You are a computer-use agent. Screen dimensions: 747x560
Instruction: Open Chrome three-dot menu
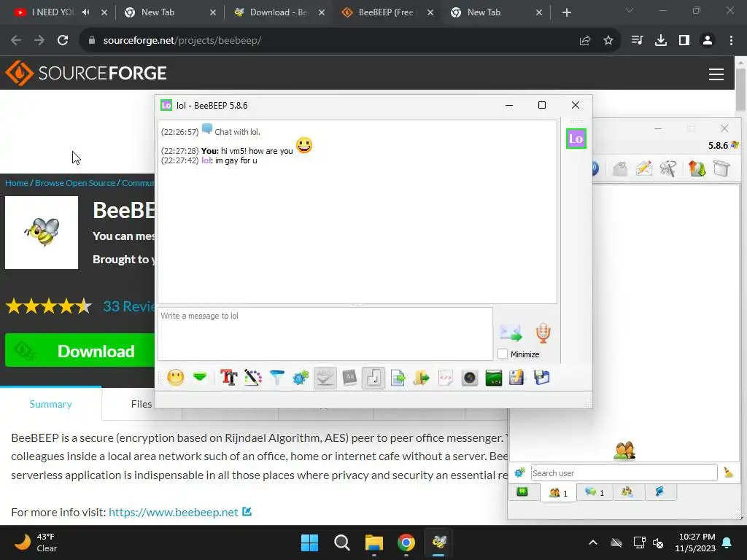(731, 41)
